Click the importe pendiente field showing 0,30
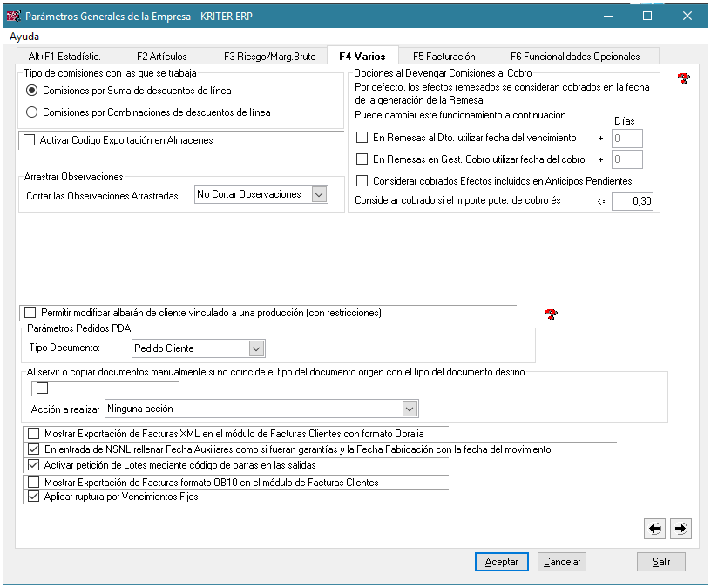The width and height of the screenshot is (711, 588). click(632, 201)
